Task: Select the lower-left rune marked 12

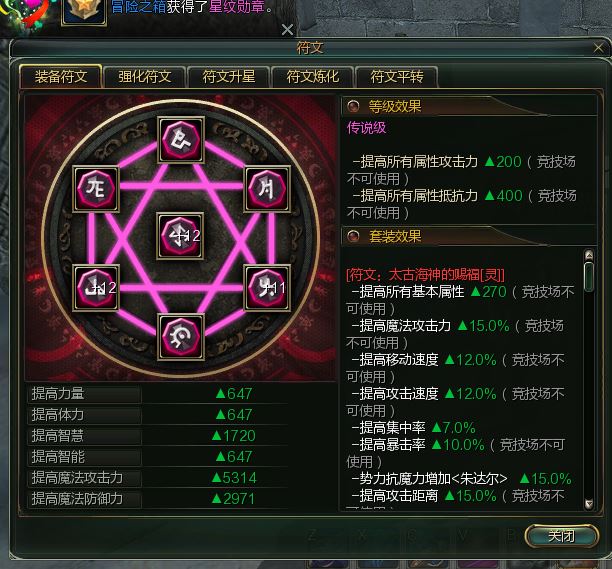Action: point(96,288)
